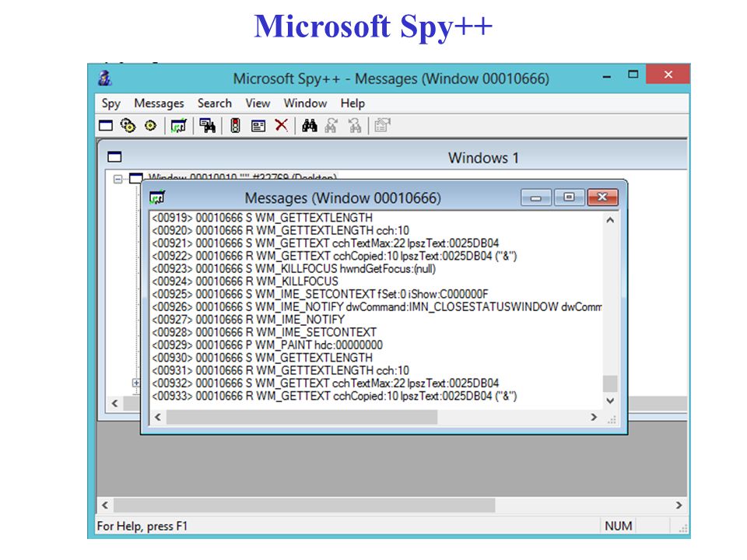Click the Find Next toolbar icon
Viewport: 747px width, 560px height.
331,126
